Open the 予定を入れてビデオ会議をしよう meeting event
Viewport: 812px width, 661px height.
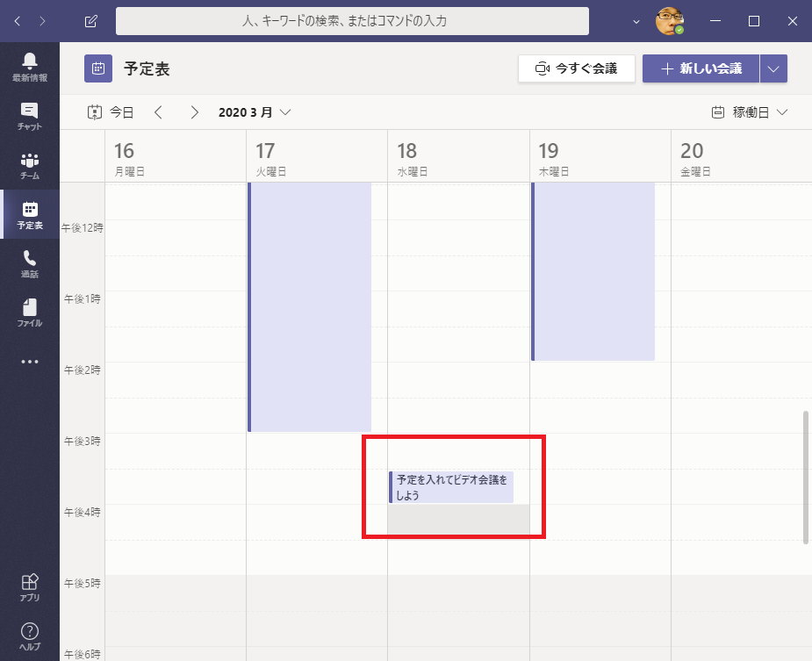[451, 487]
